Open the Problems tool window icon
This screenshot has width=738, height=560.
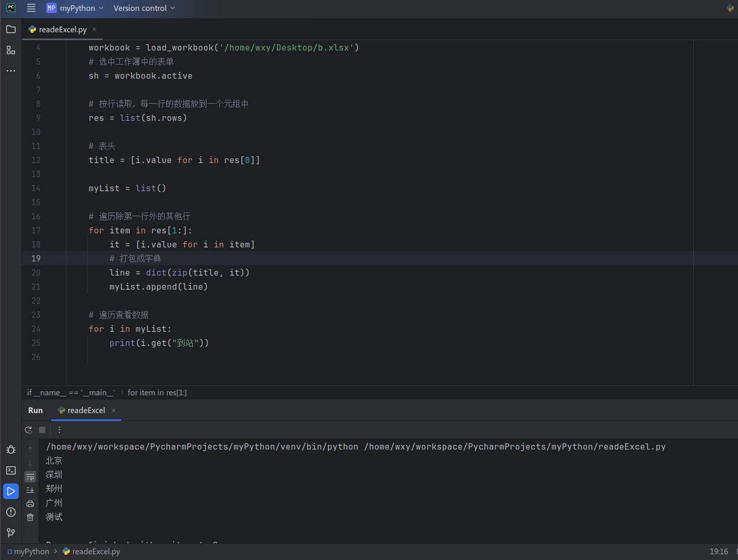[10, 512]
